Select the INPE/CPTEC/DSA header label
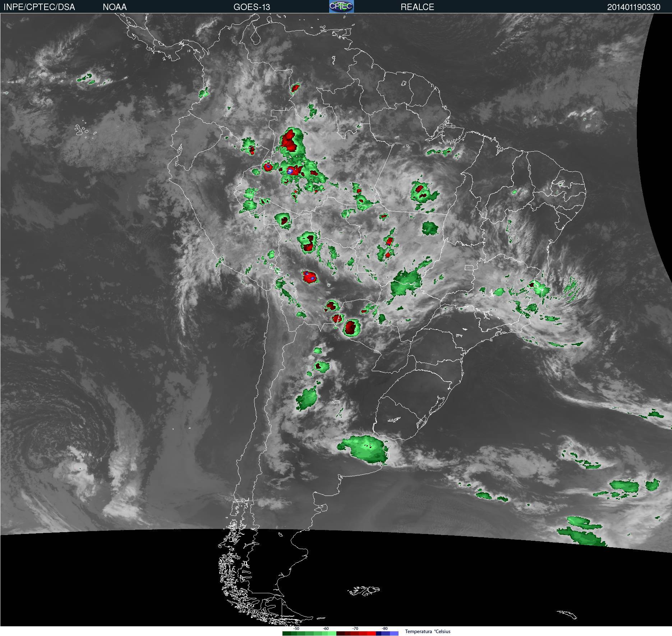Image resolution: width=672 pixels, height=636 pixels. point(39,7)
